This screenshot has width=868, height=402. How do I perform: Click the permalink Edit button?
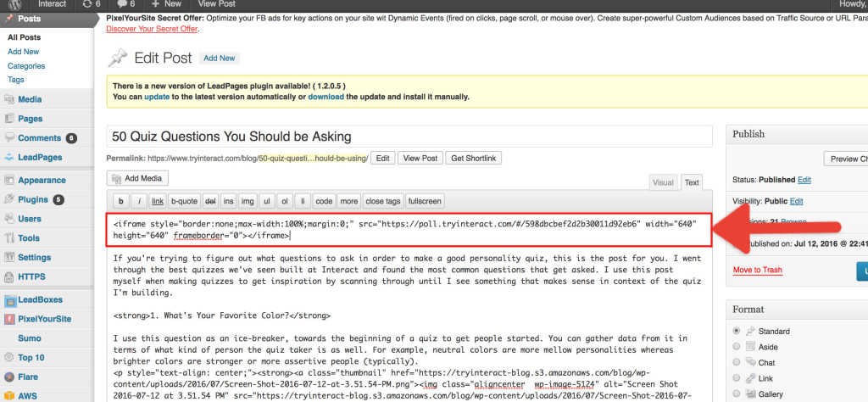[382, 159]
